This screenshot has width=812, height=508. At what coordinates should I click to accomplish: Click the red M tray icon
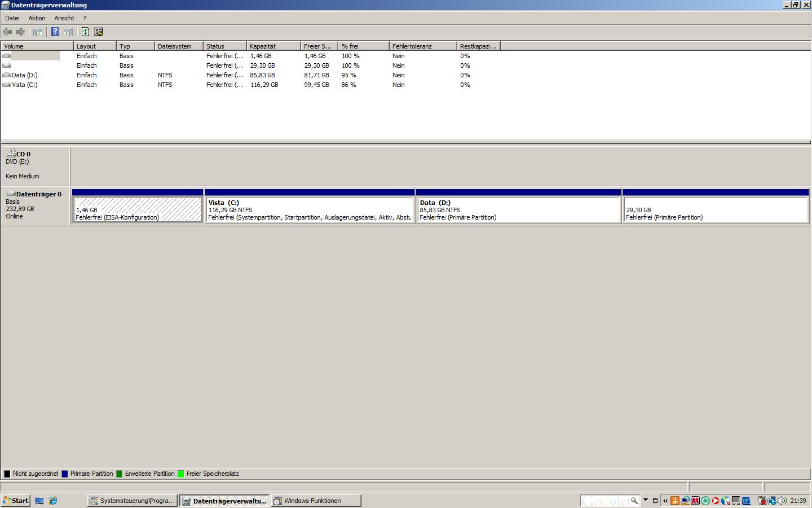695,501
